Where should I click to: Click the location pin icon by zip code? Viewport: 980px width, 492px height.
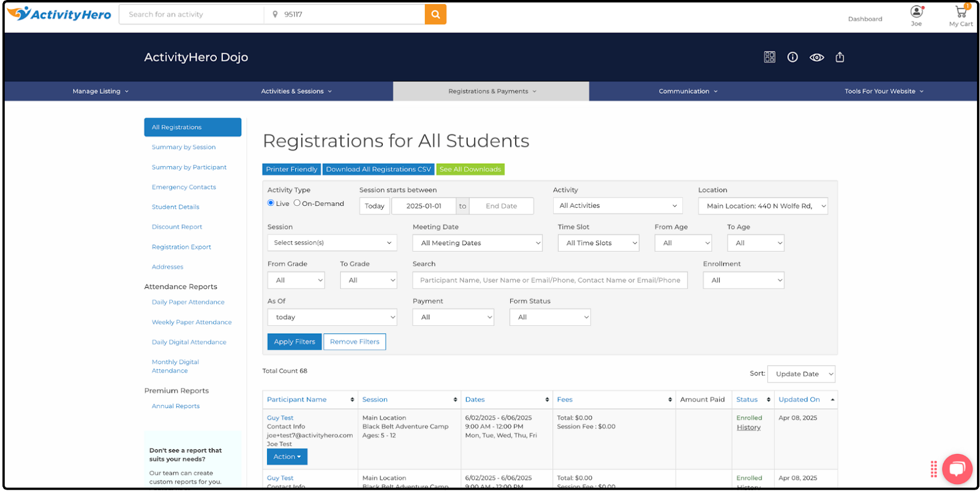(276, 14)
